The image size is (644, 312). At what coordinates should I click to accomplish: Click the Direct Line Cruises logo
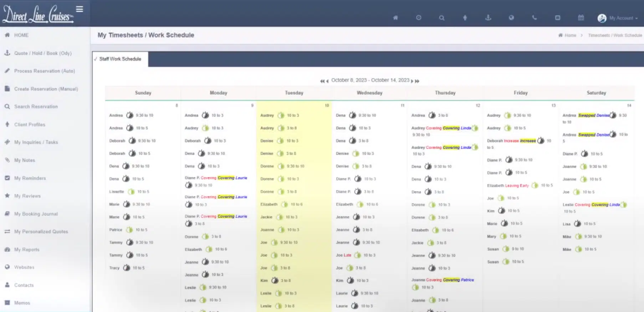37,14
